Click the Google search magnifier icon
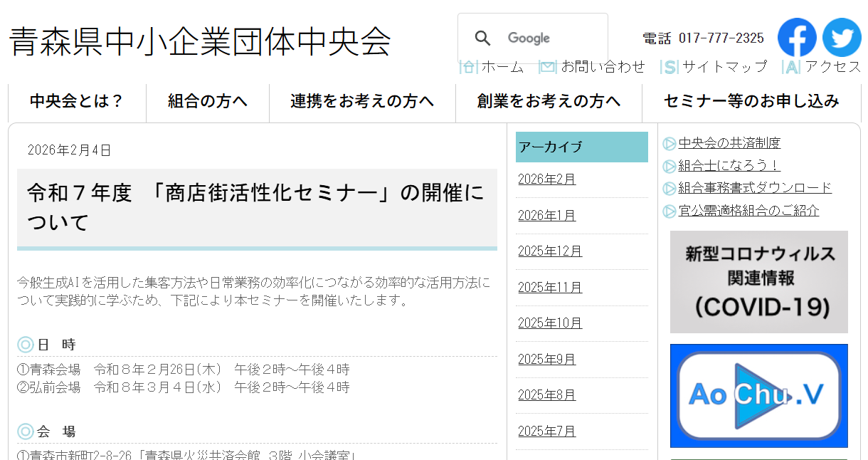This screenshot has height=460, width=868. [x=483, y=38]
